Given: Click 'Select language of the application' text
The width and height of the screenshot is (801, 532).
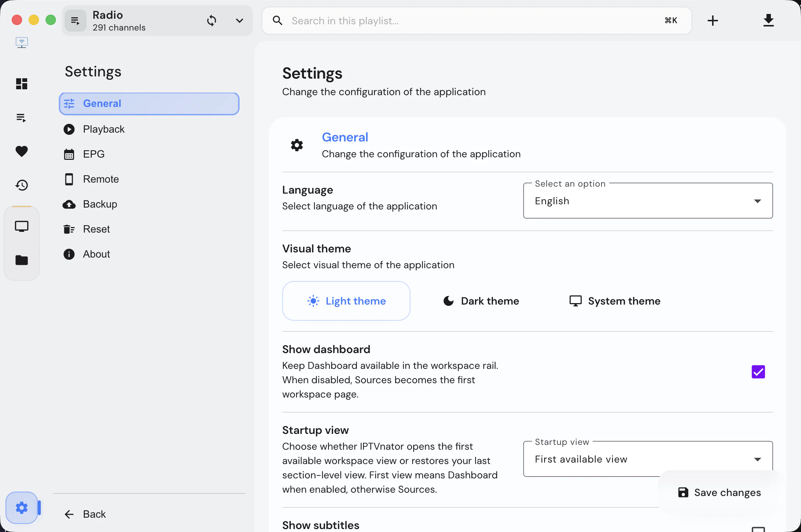Looking at the screenshot, I should tap(360, 206).
